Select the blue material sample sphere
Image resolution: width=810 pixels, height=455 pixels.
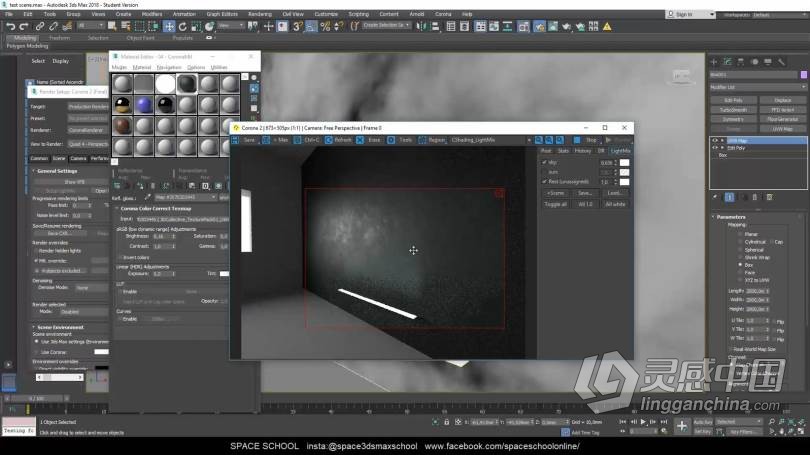[x=144, y=105]
